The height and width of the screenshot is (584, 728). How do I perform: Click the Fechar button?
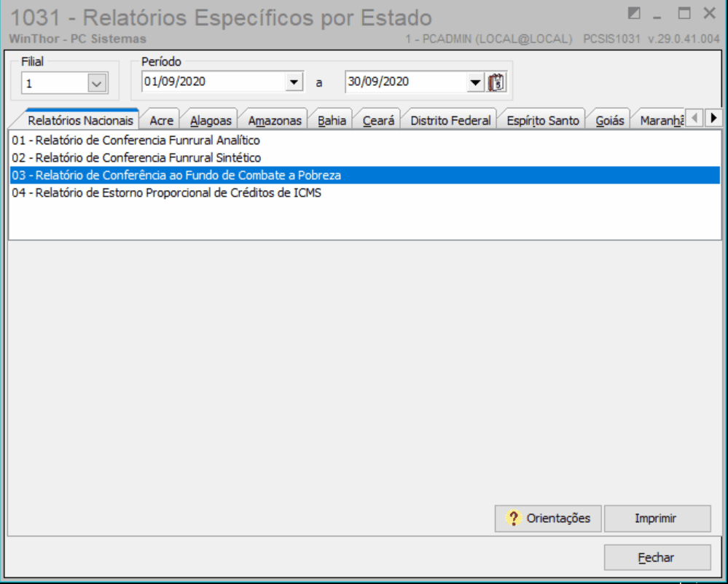coord(657,557)
